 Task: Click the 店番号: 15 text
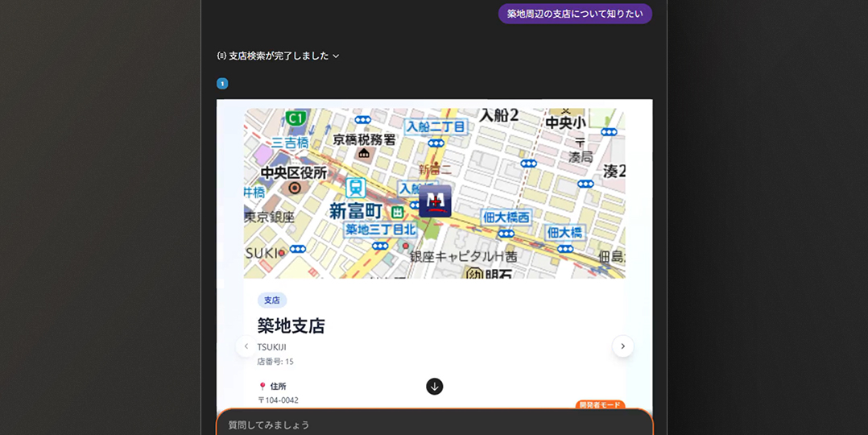coord(275,362)
